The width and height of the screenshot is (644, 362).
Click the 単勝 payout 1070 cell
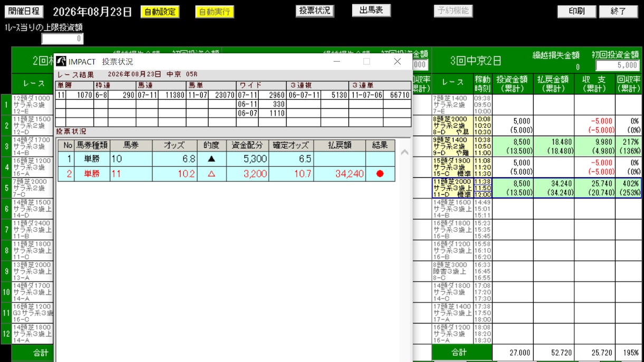[80, 95]
